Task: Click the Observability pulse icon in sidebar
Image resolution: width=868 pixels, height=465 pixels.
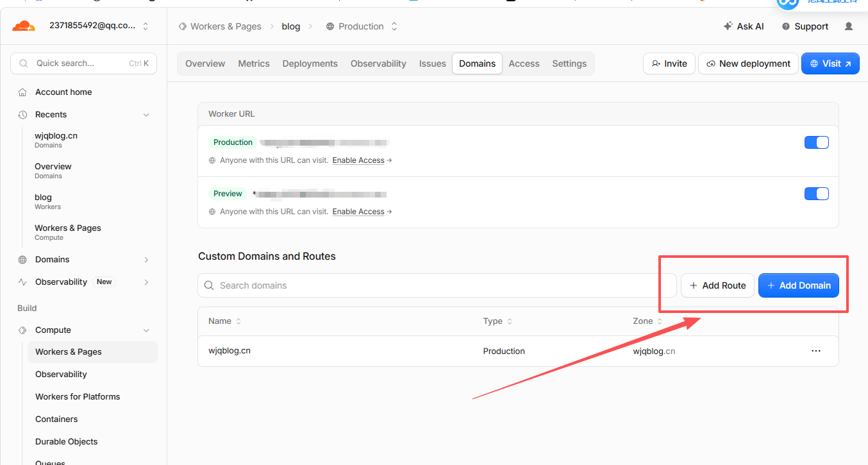Action: 22,282
